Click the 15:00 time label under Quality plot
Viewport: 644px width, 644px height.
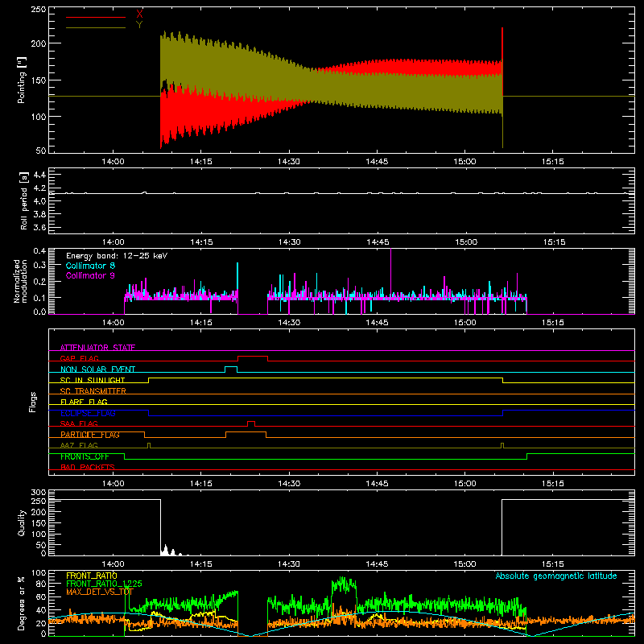tap(465, 564)
